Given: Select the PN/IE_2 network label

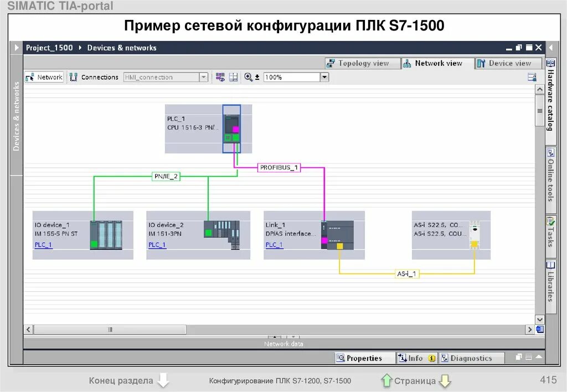Looking at the screenshot, I should [166, 177].
